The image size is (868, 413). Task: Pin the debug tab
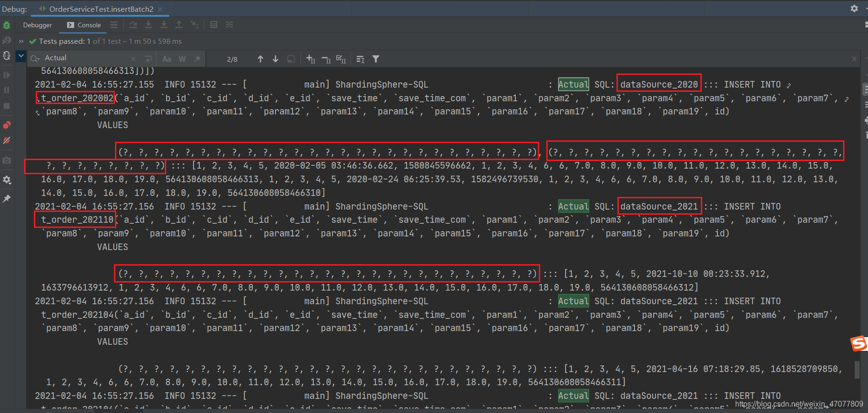coord(7,199)
